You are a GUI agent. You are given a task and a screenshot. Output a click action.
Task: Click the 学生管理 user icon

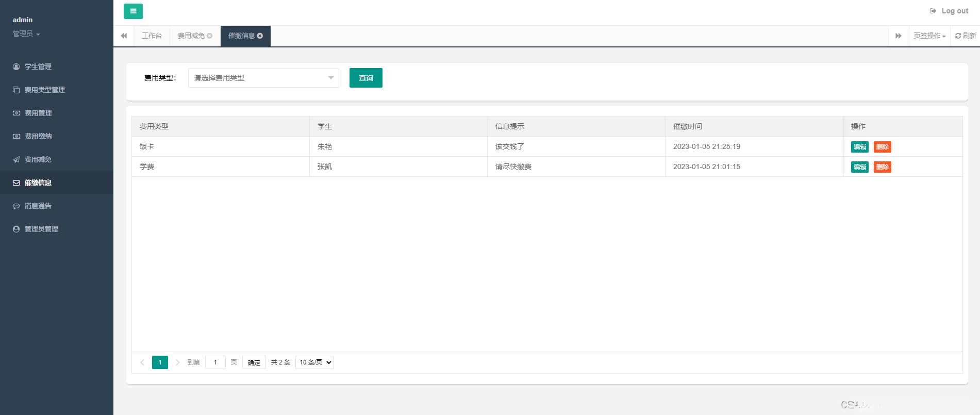pyautogui.click(x=16, y=67)
